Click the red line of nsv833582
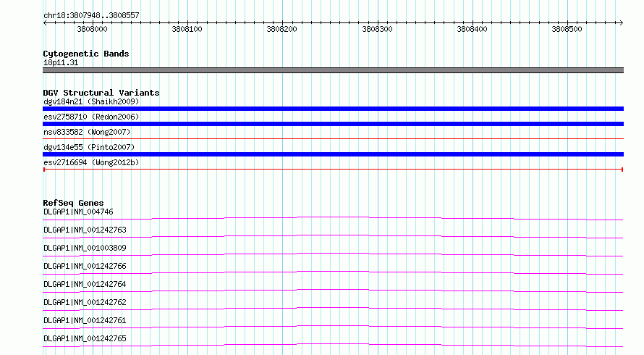 click(333, 139)
